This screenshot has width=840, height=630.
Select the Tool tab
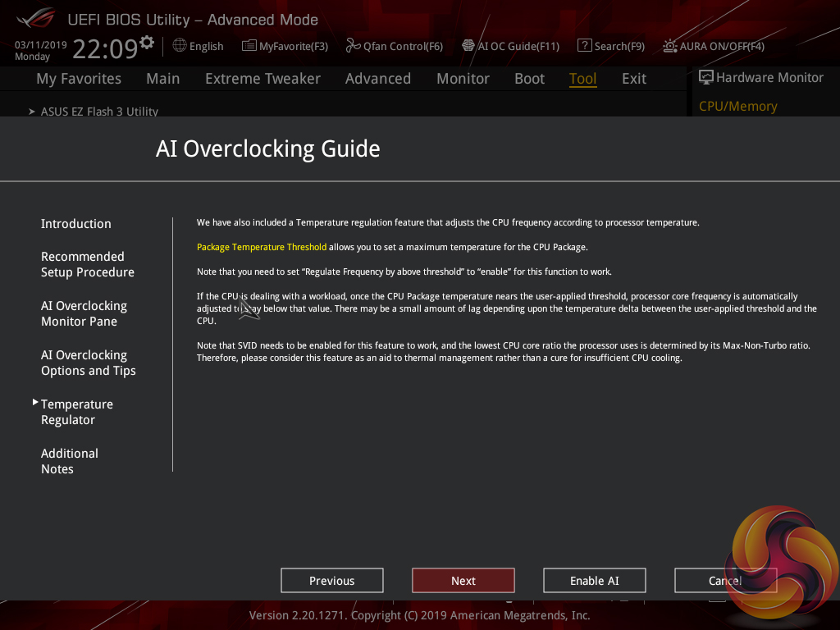[x=583, y=79]
